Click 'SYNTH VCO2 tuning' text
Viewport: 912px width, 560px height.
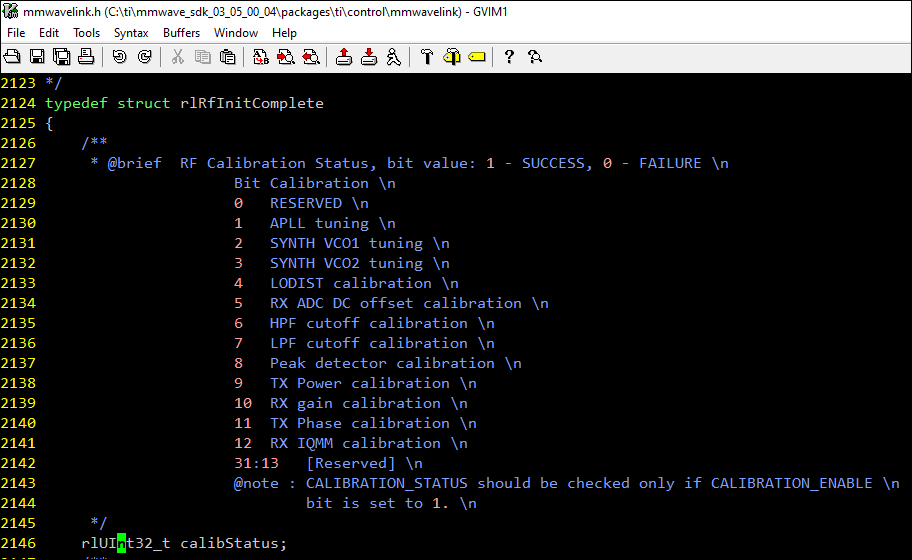347,263
